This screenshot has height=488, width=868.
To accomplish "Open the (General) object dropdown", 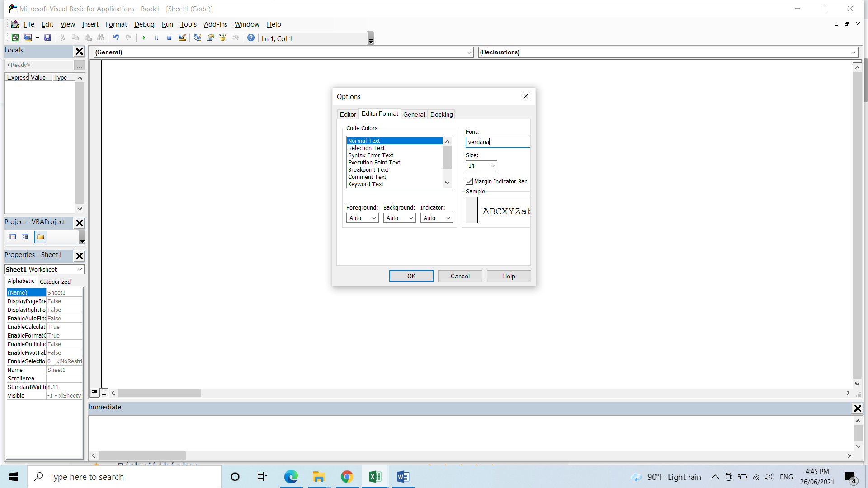I will point(469,52).
